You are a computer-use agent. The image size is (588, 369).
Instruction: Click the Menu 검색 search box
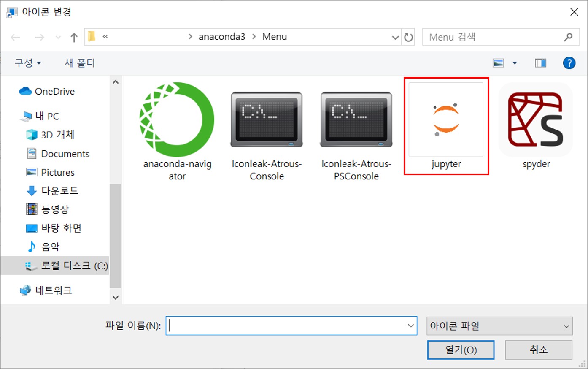(494, 37)
